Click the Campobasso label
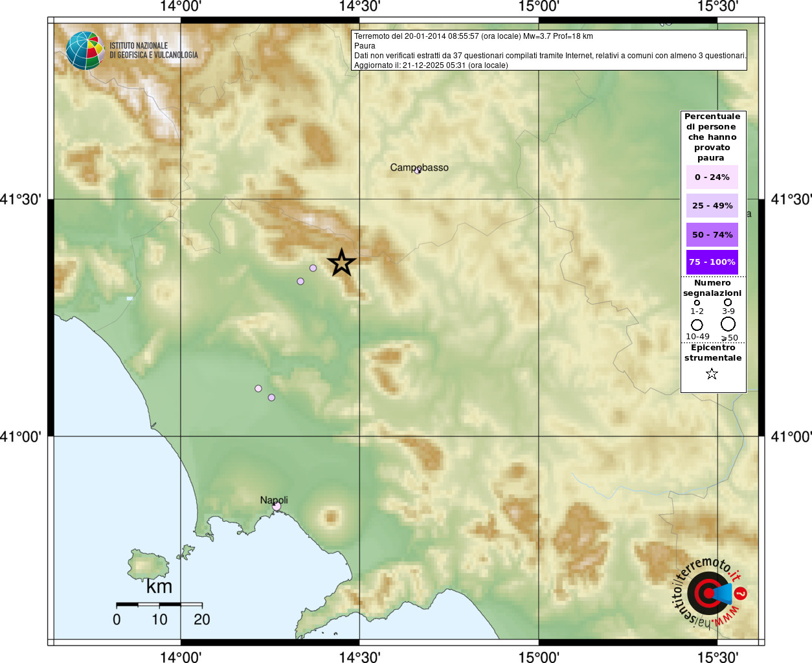Image resolution: width=812 pixels, height=663 pixels. click(419, 167)
